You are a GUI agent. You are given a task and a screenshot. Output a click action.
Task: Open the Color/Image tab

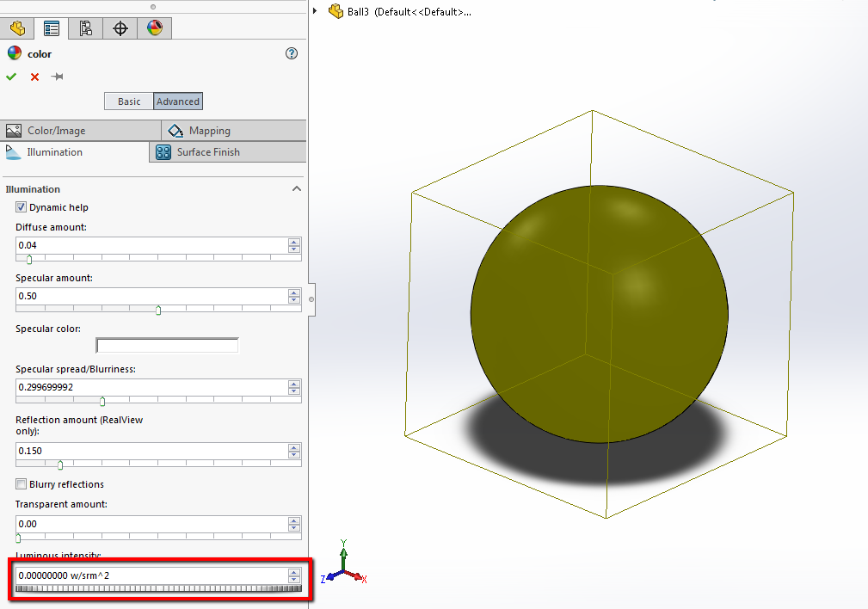pyautogui.click(x=81, y=131)
